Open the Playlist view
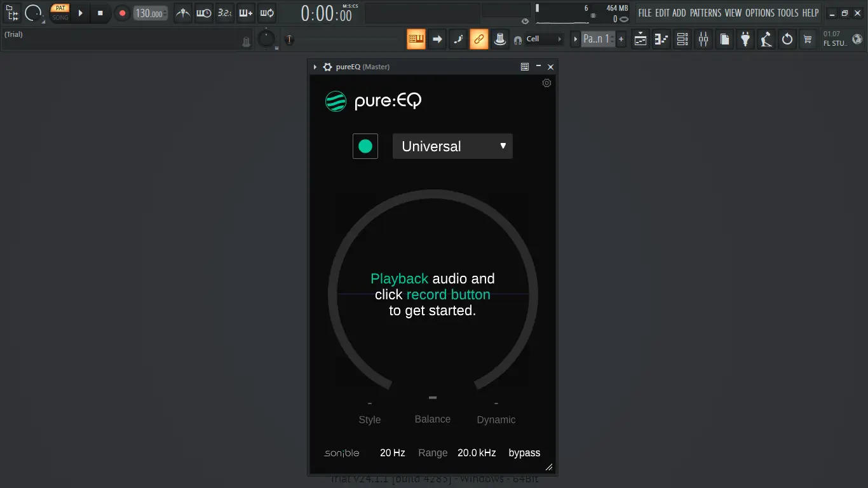 click(640, 39)
